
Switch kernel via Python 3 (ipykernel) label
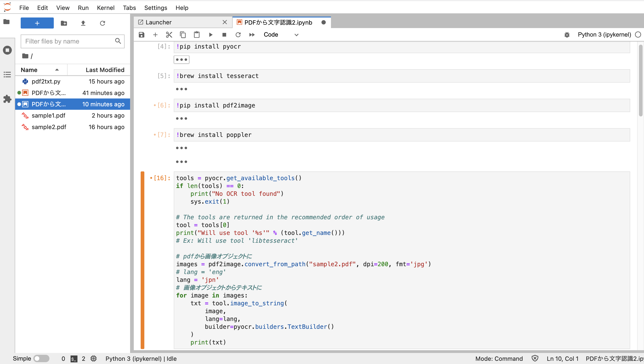(x=604, y=35)
